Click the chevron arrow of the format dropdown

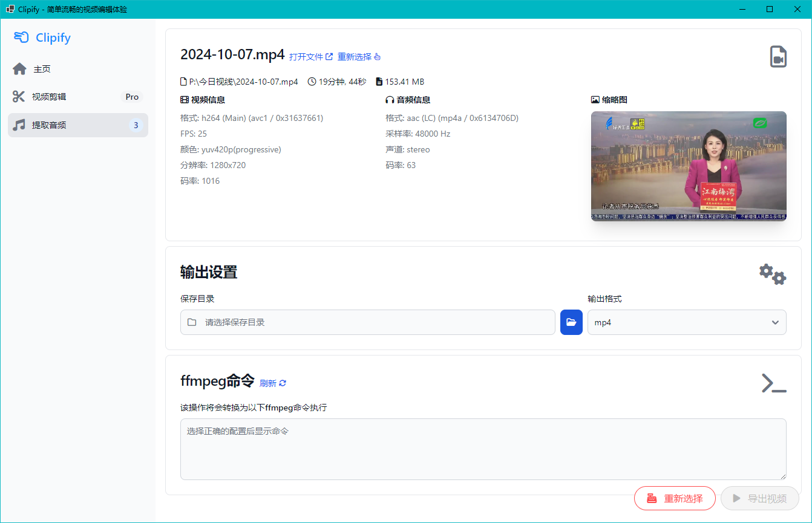tap(775, 322)
